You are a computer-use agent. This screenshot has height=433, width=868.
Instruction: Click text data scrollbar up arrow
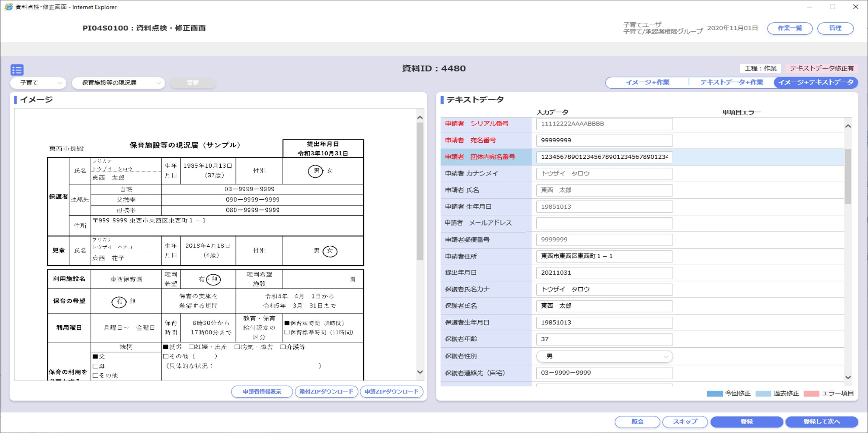click(x=848, y=126)
